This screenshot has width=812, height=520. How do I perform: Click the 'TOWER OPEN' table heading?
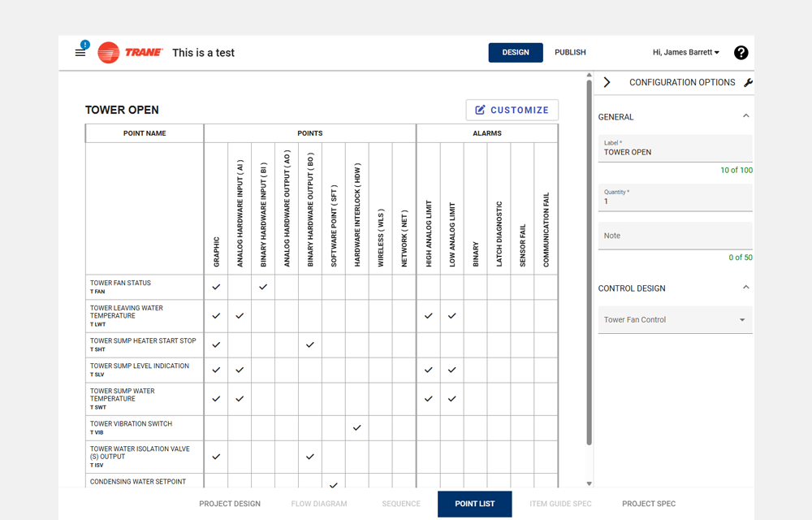[122, 110]
